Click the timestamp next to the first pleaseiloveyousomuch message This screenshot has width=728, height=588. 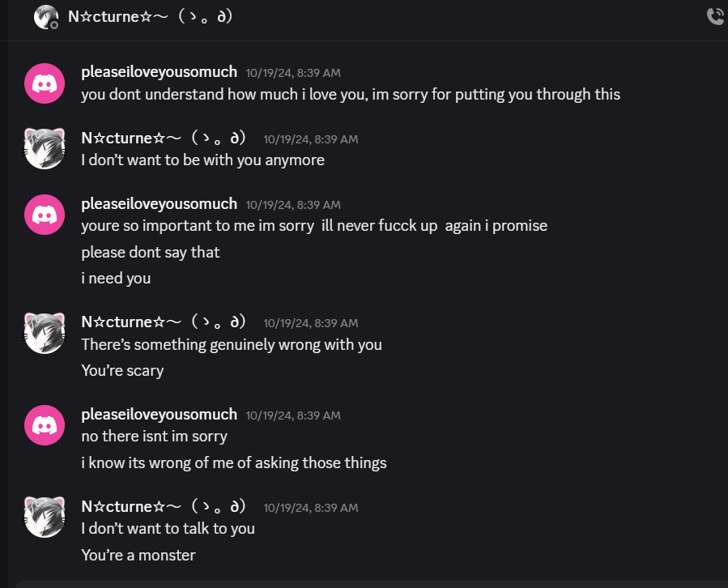pos(293,73)
